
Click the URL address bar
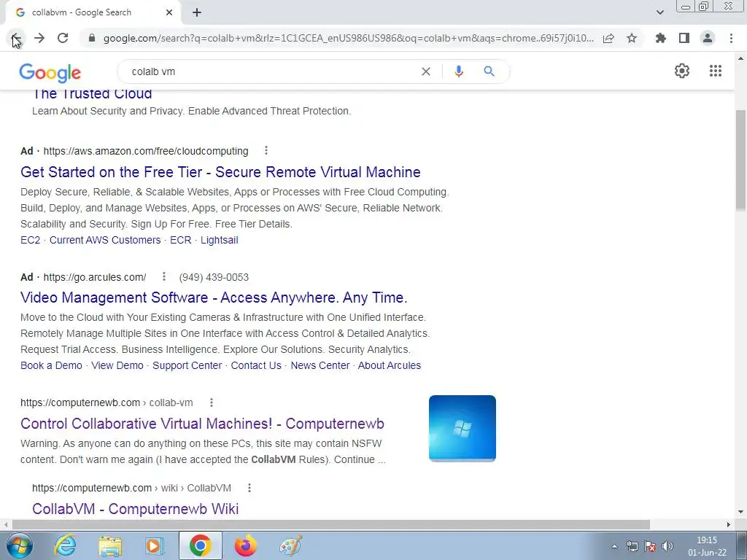tap(349, 38)
